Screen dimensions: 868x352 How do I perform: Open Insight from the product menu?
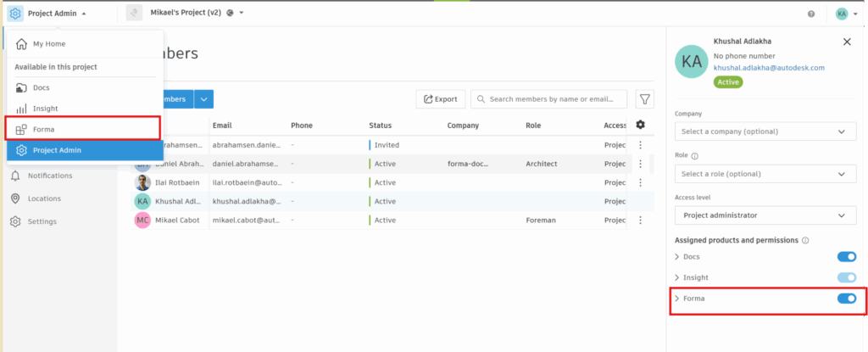86,109
